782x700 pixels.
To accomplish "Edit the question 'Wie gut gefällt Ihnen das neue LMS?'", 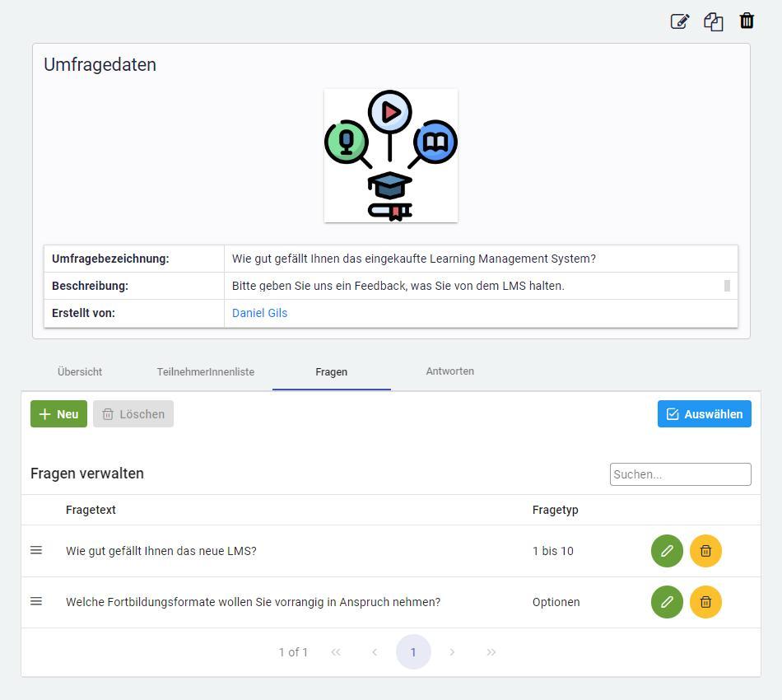I will point(667,551).
